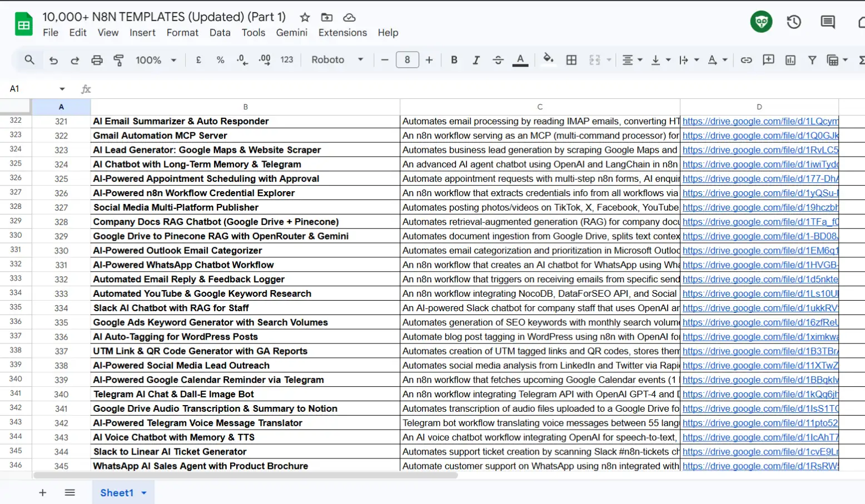The image size is (865, 504).
Task: Expand the Roboto font dropdown
Action: pos(337,60)
